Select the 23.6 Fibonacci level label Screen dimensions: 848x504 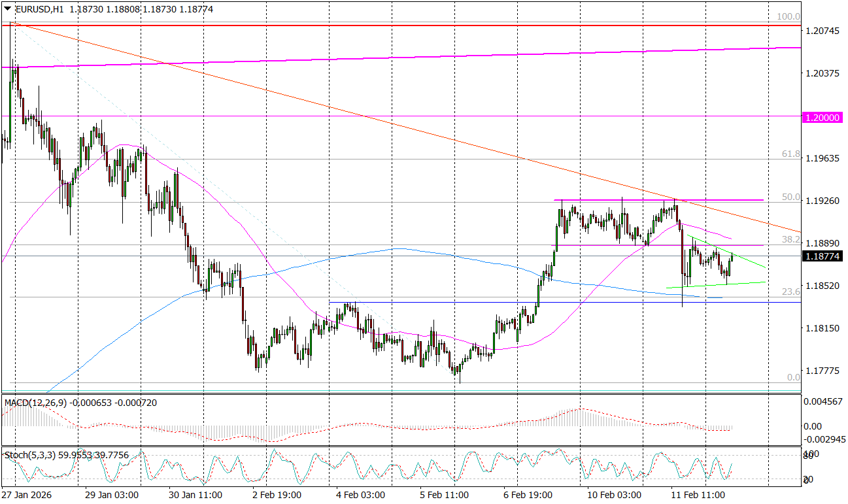point(792,292)
